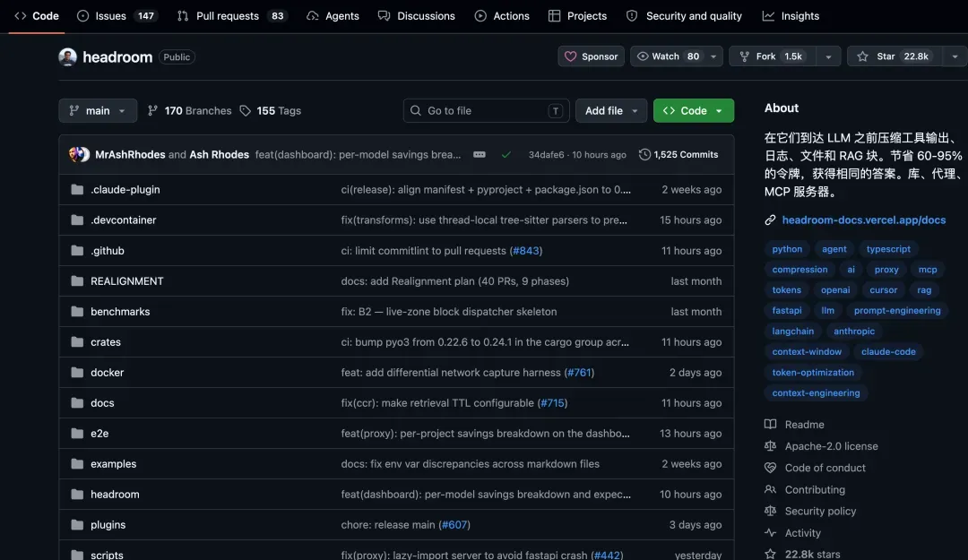
Task: Click the tags icon beside 155 Tags
Action: coord(245,110)
